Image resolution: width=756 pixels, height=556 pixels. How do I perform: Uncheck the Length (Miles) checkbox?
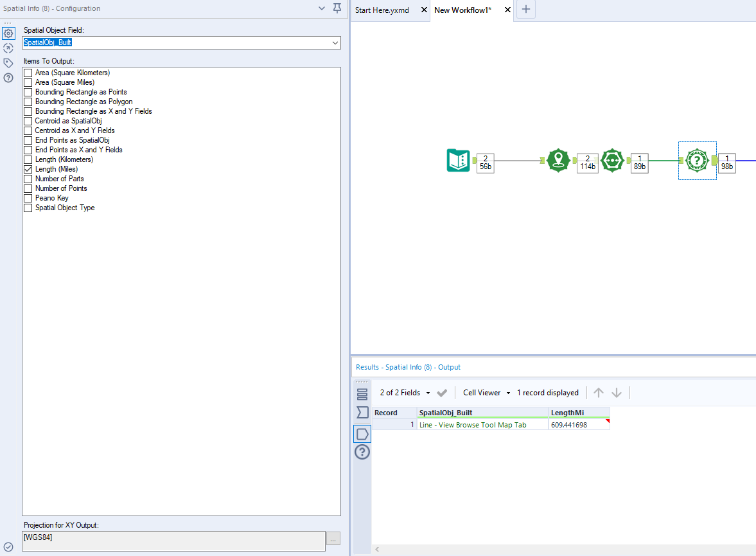tap(28, 169)
